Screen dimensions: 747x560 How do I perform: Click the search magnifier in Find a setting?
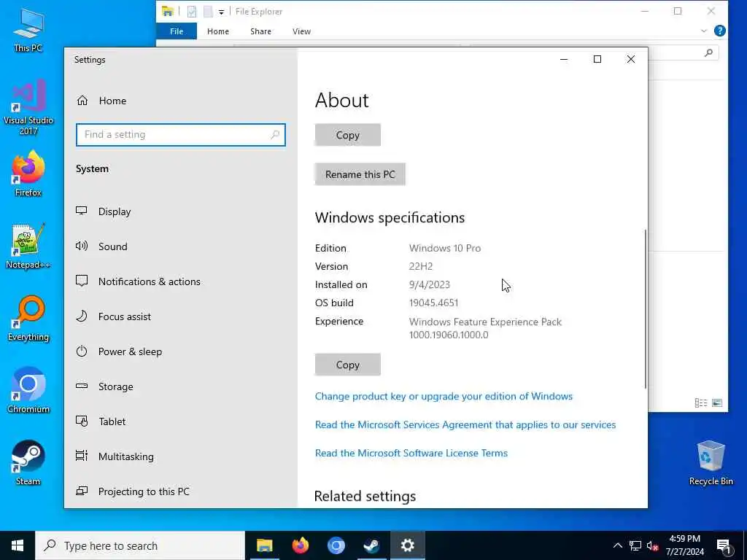pos(275,135)
